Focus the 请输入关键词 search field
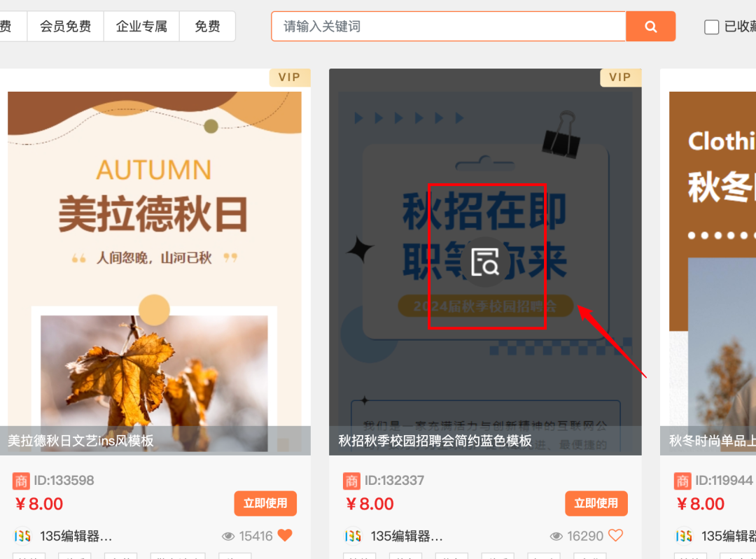Image resolution: width=756 pixels, height=559 pixels. click(x=449, y=27)
